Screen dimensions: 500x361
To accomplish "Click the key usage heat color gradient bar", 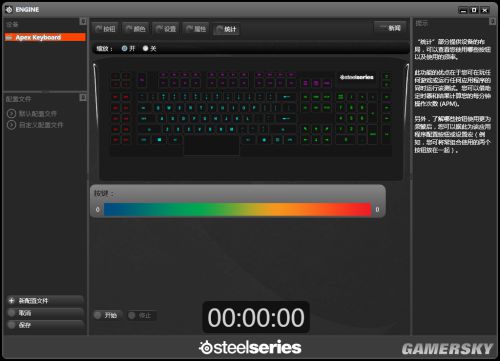I will (237, 210).
